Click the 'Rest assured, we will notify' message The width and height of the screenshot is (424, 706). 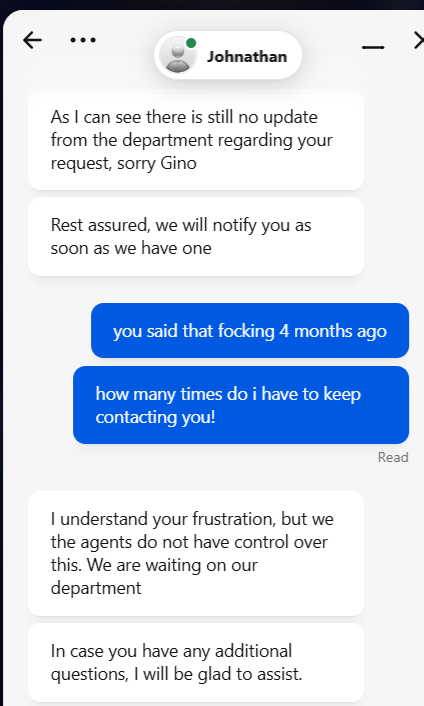196,236
